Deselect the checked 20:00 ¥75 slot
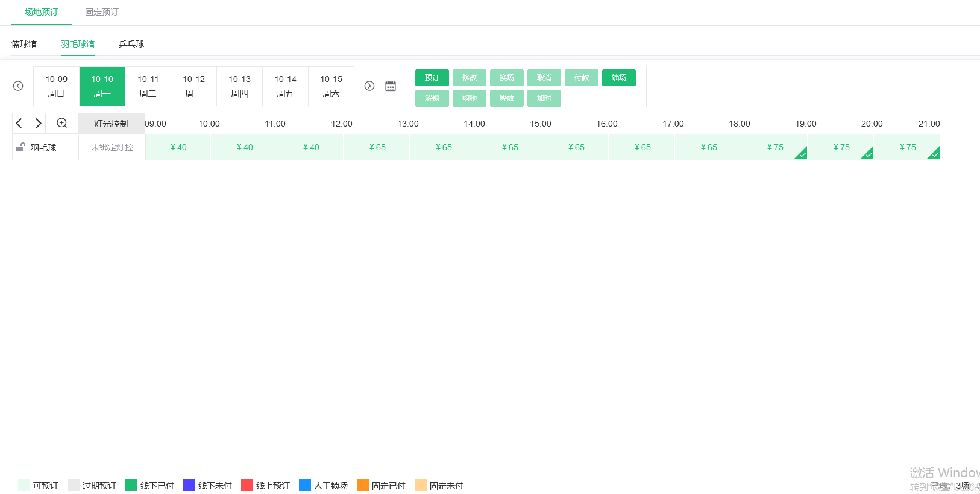 pos(841,147)
